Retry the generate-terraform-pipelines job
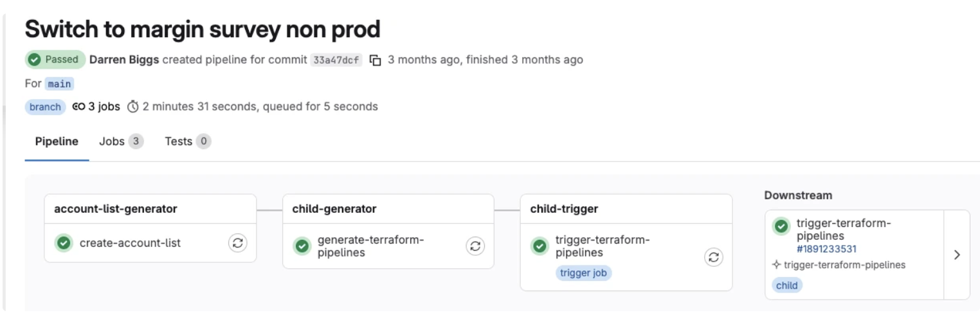 [x=475, y=246]
